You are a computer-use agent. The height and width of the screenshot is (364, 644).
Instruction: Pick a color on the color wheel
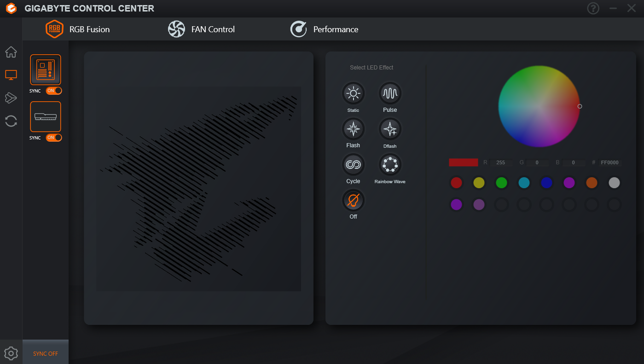pos(539,106)
